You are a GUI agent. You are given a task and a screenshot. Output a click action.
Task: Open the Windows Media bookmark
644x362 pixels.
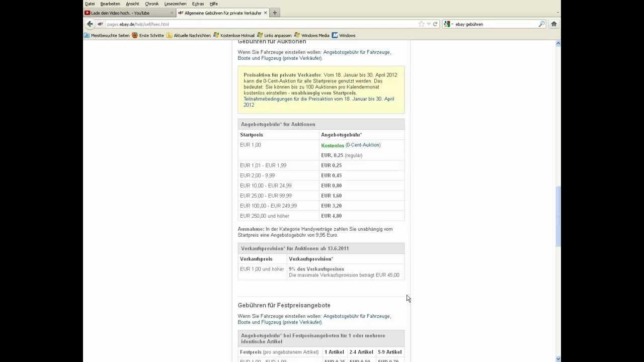pyautogui.click(x=312, y=36)
